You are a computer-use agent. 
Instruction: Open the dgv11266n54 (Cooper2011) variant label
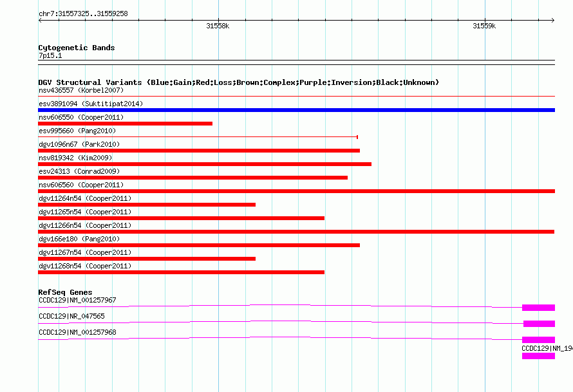(x=85, y=225)
